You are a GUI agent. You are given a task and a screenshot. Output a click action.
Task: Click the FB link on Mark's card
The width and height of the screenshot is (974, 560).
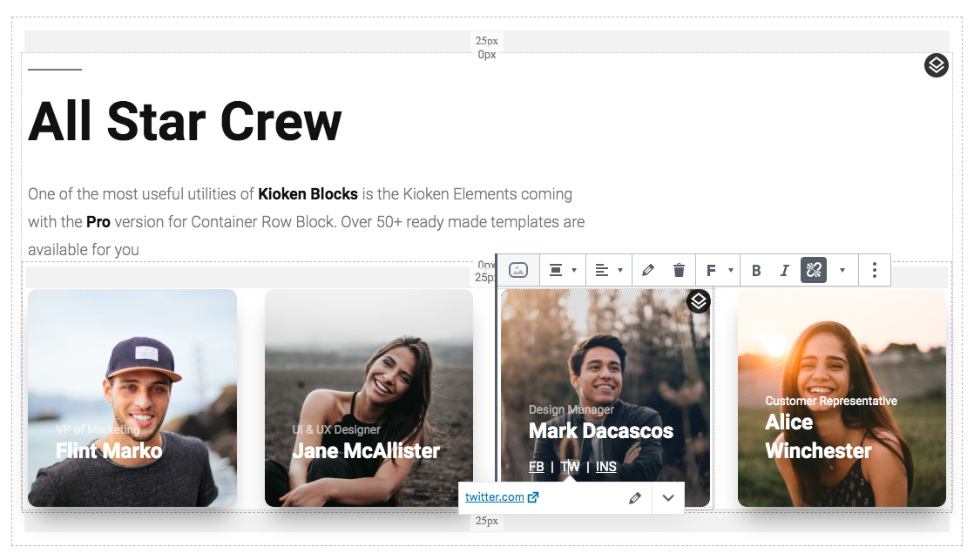(537, 467)
